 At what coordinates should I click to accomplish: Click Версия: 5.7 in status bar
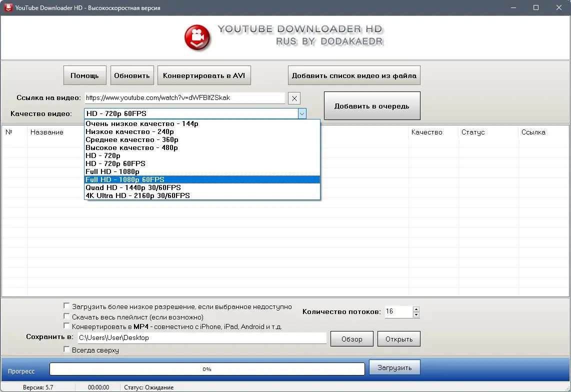38,387
